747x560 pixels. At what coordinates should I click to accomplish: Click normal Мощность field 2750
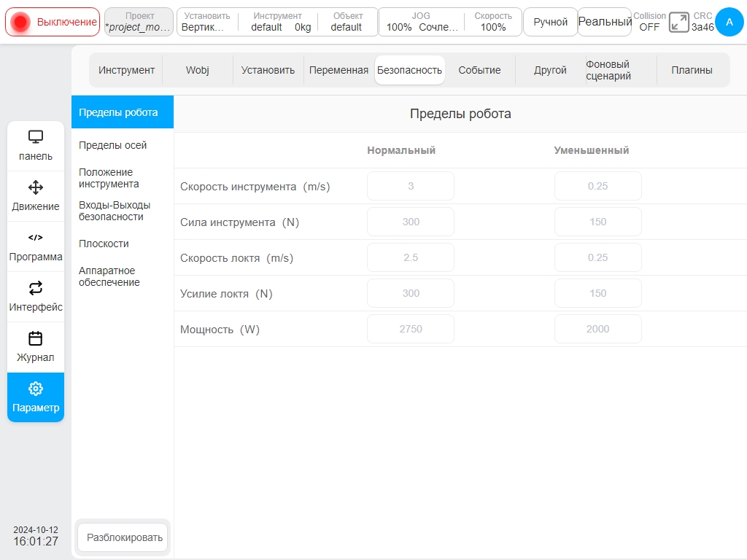411,329
